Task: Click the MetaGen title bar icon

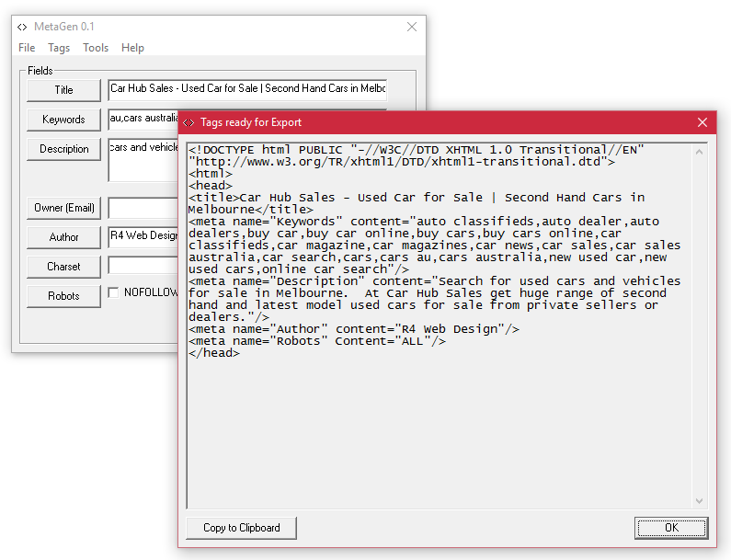Action: [22, 27]
